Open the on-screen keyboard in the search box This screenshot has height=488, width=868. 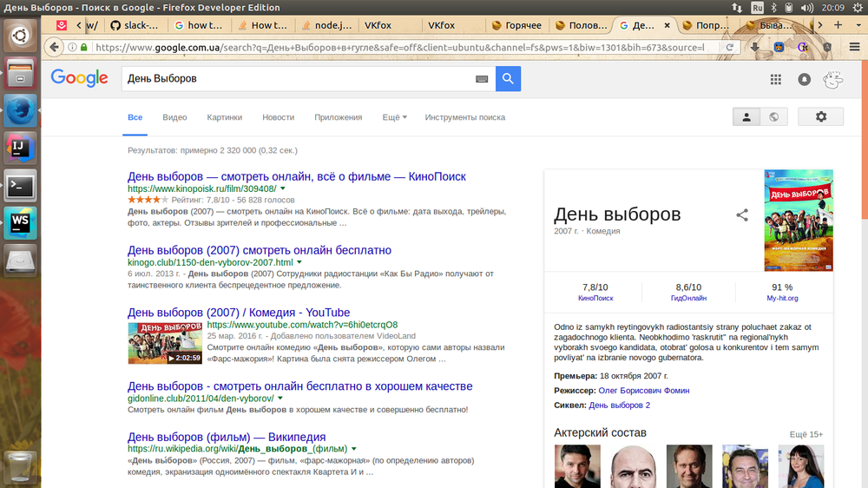(x=482, y=79)
